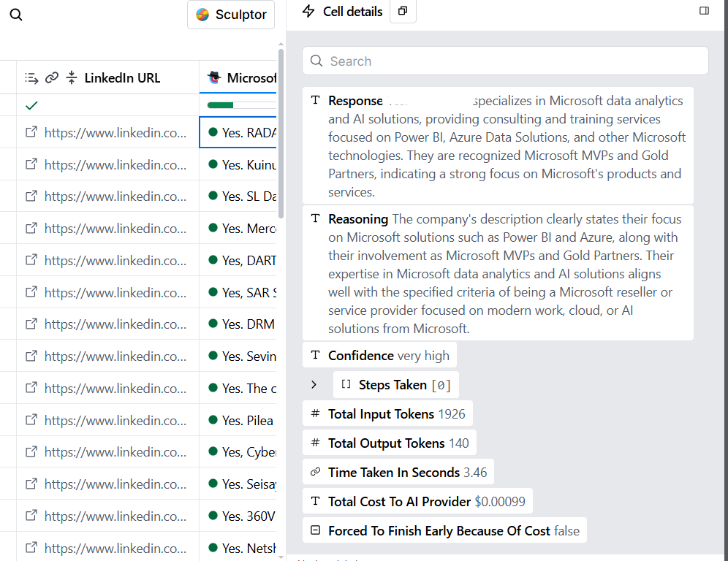Click external link icon in the Cyber row
Image resolution: width=728 pixels, height=561 pixels.
click(31, 451)
